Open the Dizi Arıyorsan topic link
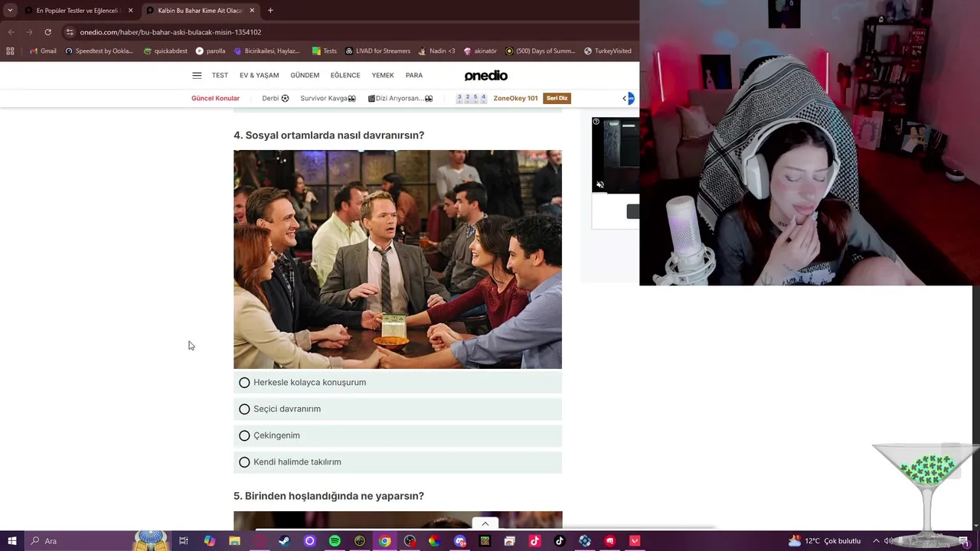The height and width of the screenshot is (551, 980). pos(400,98)
